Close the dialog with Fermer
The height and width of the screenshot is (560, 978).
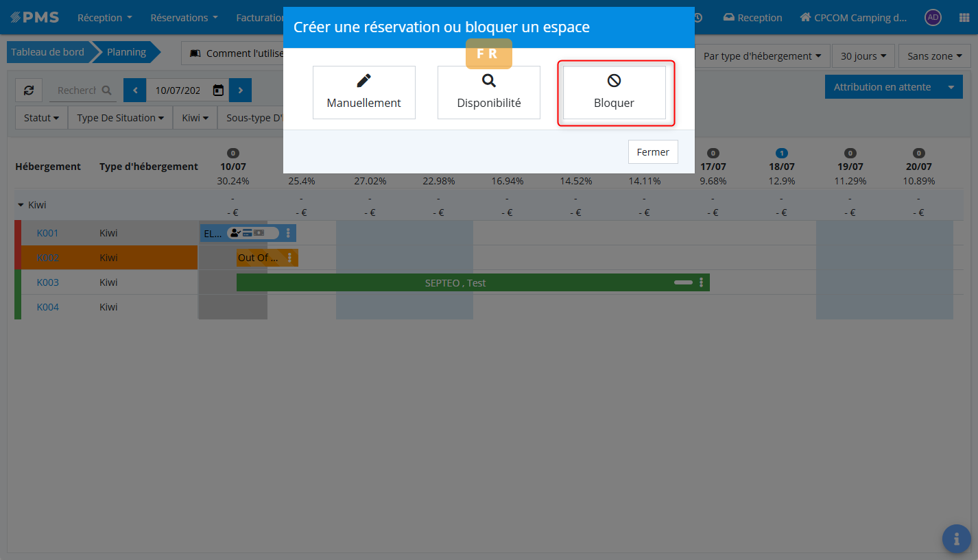point(652,152)
